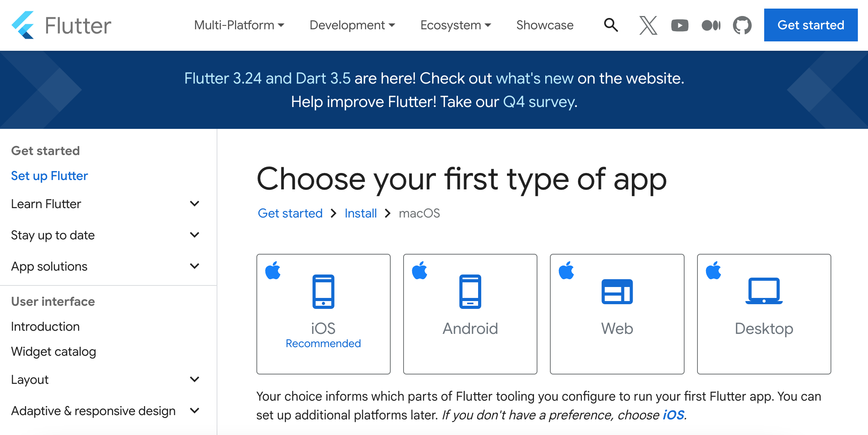Choose the Android app type card
This screenshot has width=868, height=435.
tap(470, 314)
